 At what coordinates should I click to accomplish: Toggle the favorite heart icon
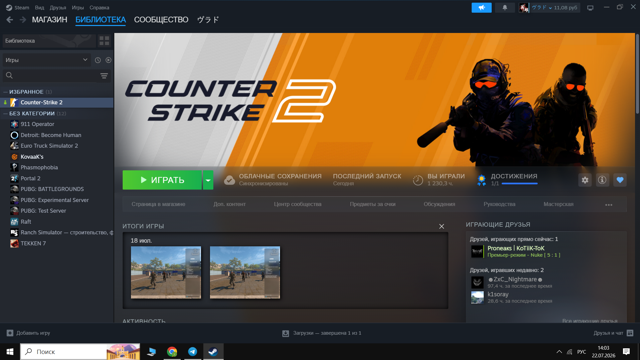(620, 180)
